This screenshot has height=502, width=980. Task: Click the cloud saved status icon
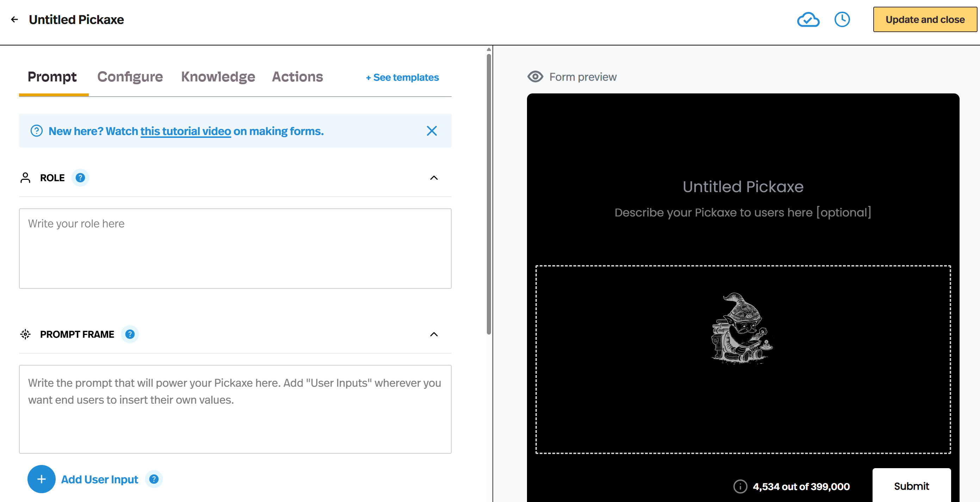808,19
